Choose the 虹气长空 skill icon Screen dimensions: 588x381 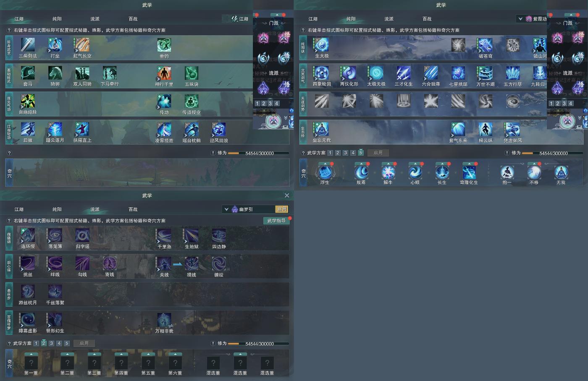[82, 45]
